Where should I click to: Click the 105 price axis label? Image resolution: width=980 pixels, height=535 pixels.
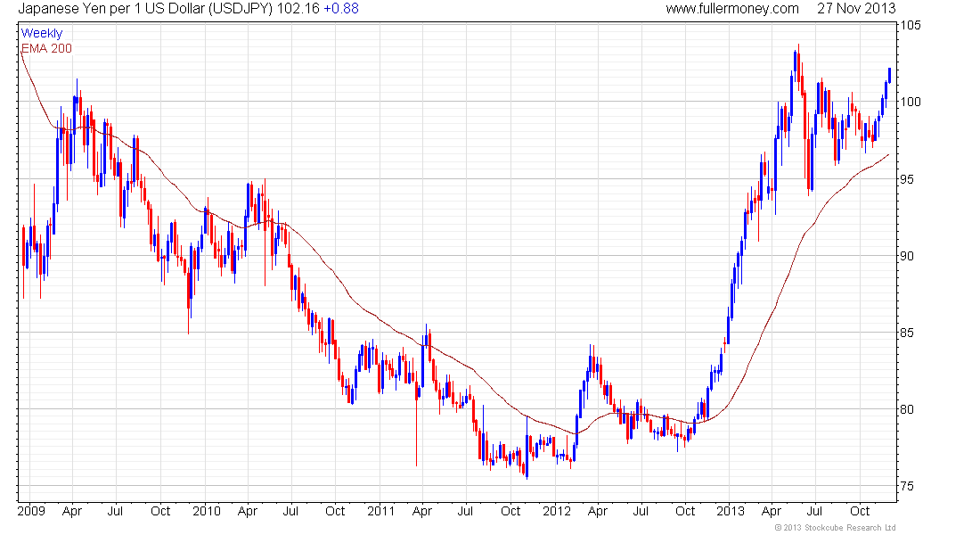coord(911,26)
